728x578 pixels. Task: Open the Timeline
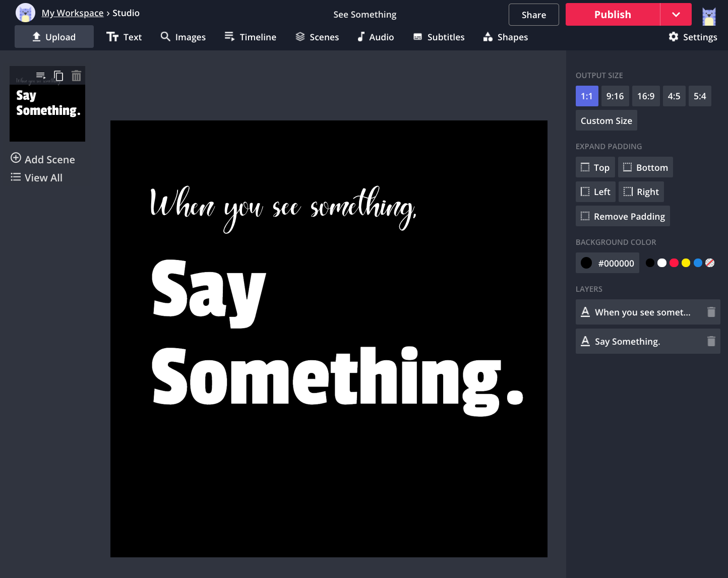point(251,37)
